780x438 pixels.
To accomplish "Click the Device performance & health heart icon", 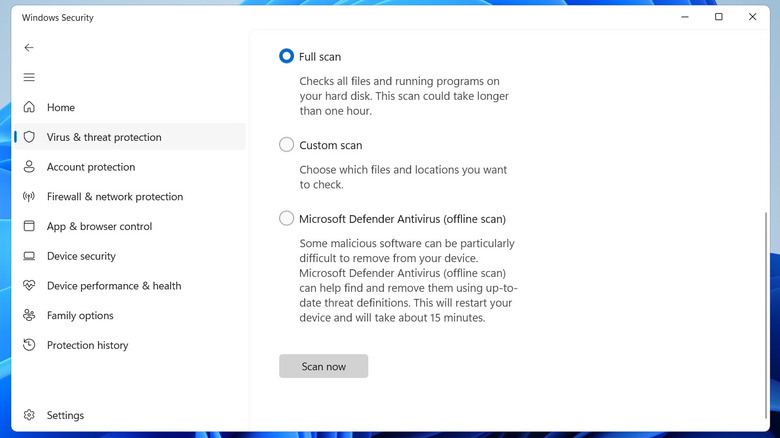I will 29,286.
